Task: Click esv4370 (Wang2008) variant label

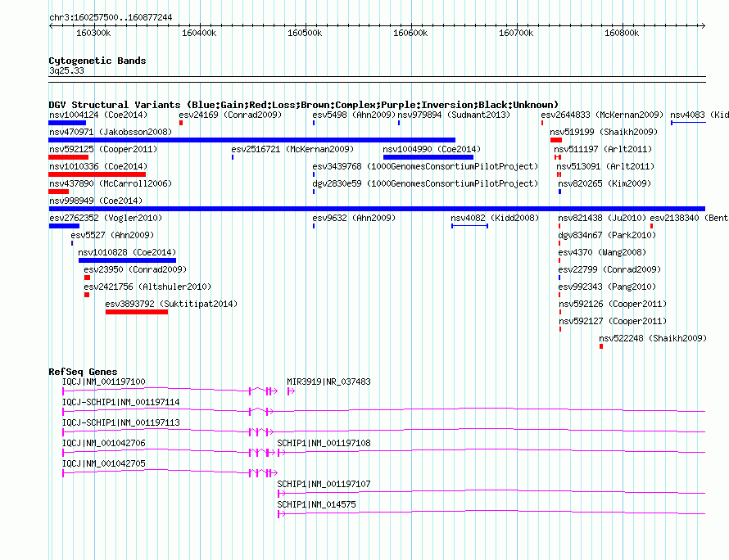Action: pyautogui.click(x=602, y=252)
